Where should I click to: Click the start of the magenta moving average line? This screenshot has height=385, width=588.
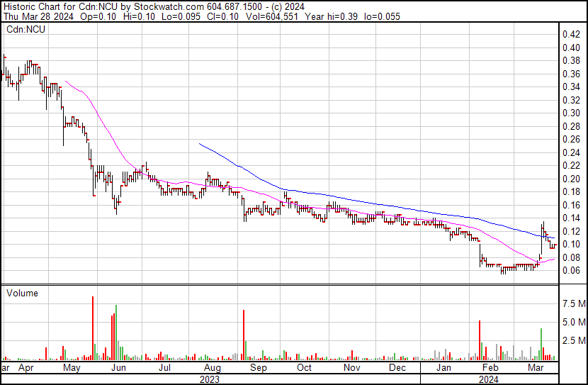point(66,82)
